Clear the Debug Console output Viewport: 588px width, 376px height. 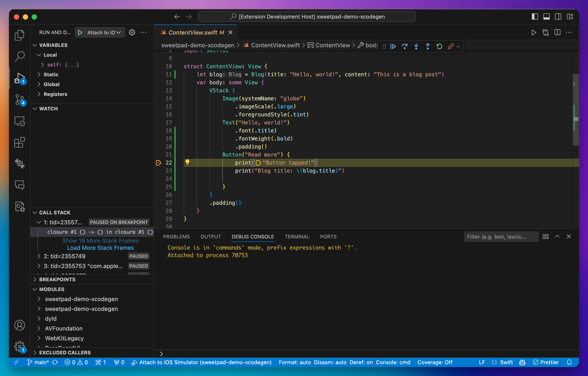pyautogui.click(x=545, y=236)
